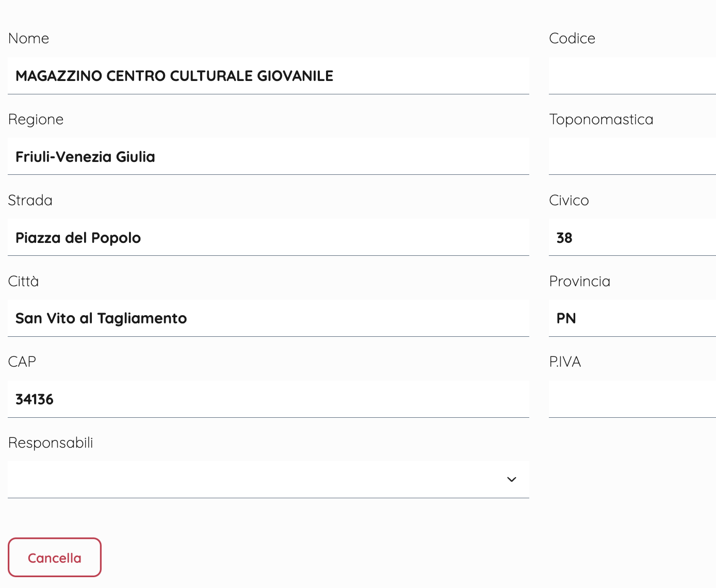Click the P.IVA label text
This screenshot has height=588, width=716.
(x=565, y=362)
